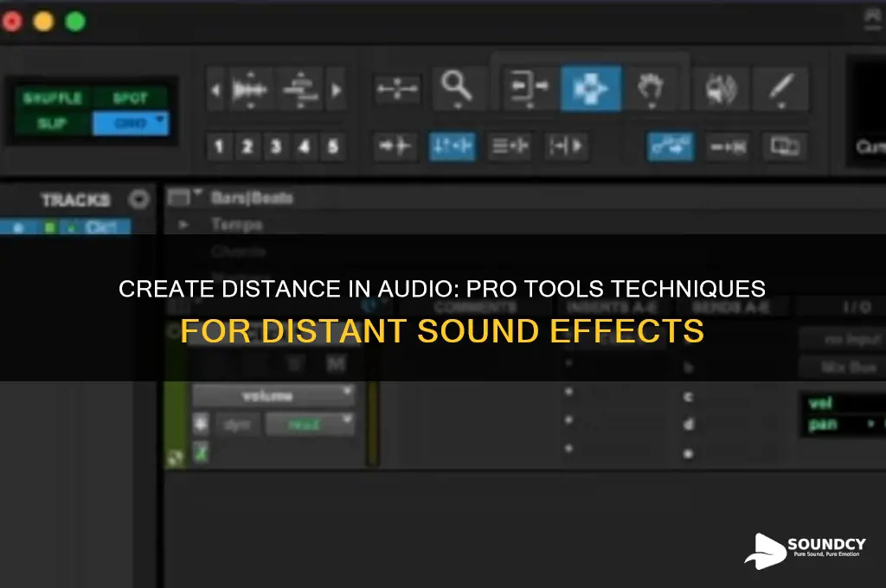Enable Shuffle edit mode
This screenshot has height=588, width=886.
(x=53, y=98)
